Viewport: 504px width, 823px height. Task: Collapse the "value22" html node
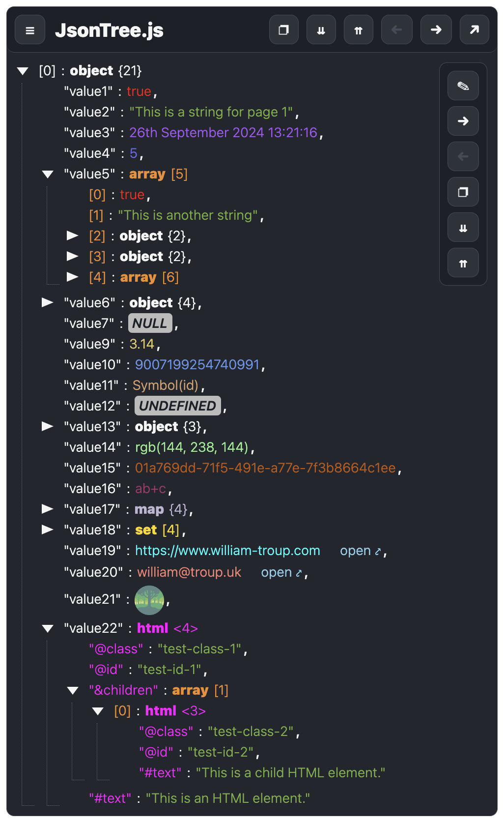(48, 628)
